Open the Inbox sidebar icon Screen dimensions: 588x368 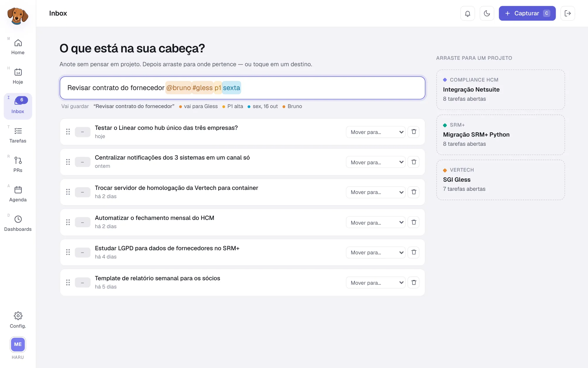[18, 106]
